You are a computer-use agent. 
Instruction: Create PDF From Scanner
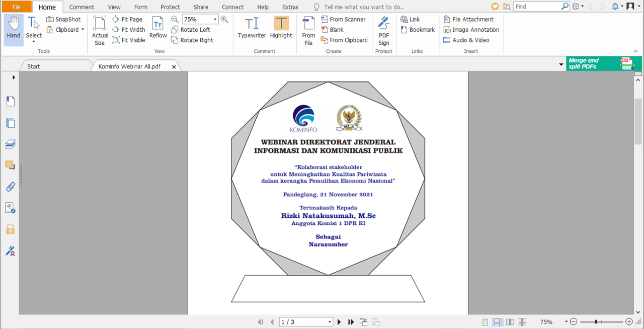pyautogui.click(x=343, y=19)
